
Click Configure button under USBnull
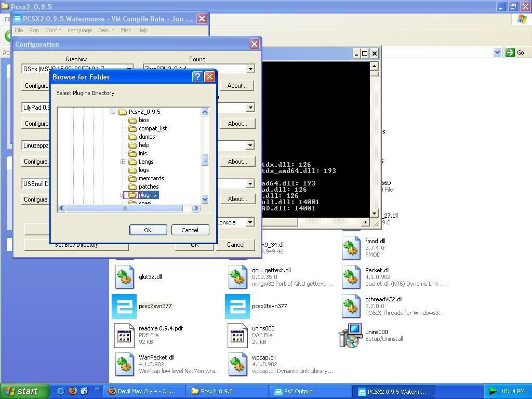(x=36, y=199)
